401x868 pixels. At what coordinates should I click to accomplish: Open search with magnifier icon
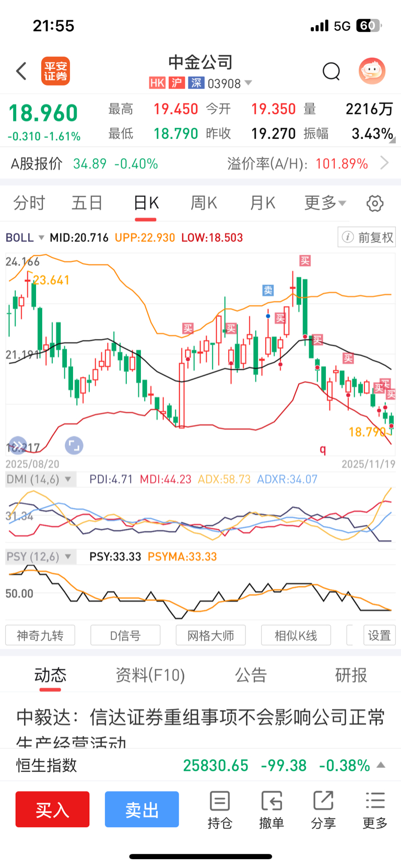pyautogui.click(x=331, y=71)
